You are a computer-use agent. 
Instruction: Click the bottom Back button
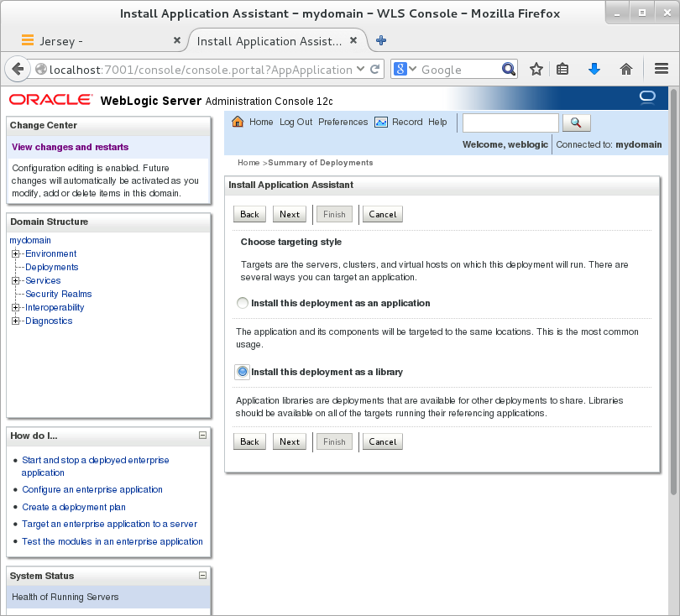(x=249, y=441)
